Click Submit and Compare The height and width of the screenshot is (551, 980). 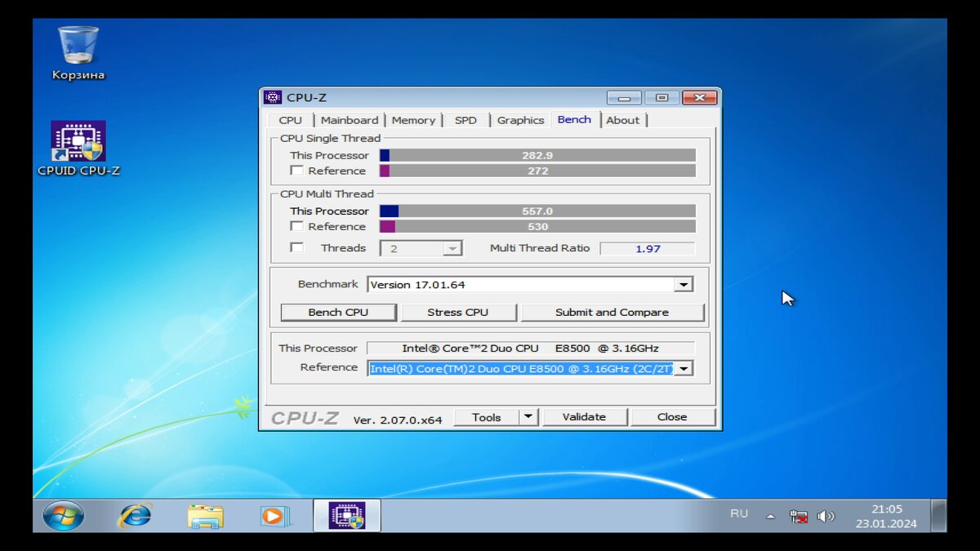[x=612, y=313]
